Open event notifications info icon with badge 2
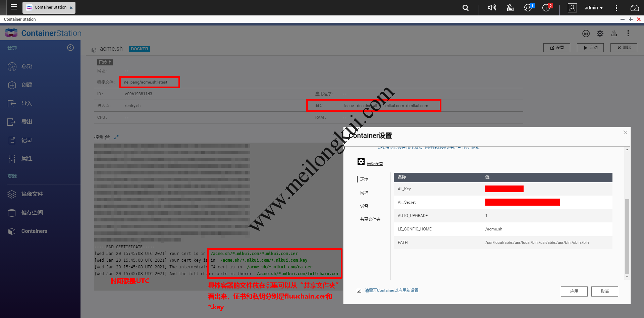 point(547,7)
